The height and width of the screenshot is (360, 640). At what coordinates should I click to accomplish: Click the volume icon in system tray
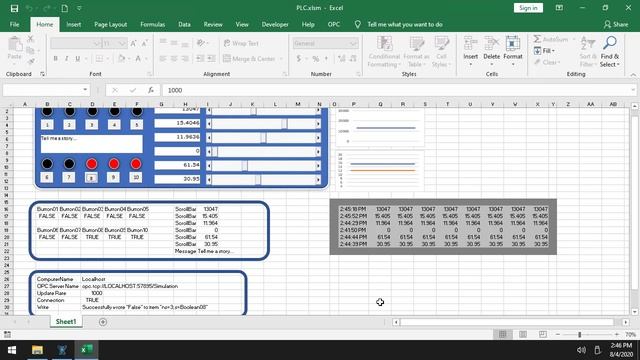pyautogui.click(x=581, y=350)
